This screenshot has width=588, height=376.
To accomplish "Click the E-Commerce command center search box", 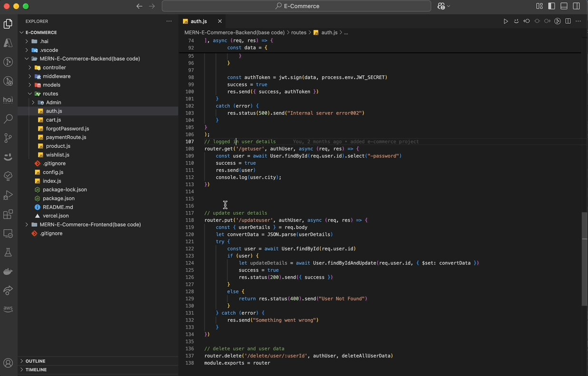I will point(297,6).
